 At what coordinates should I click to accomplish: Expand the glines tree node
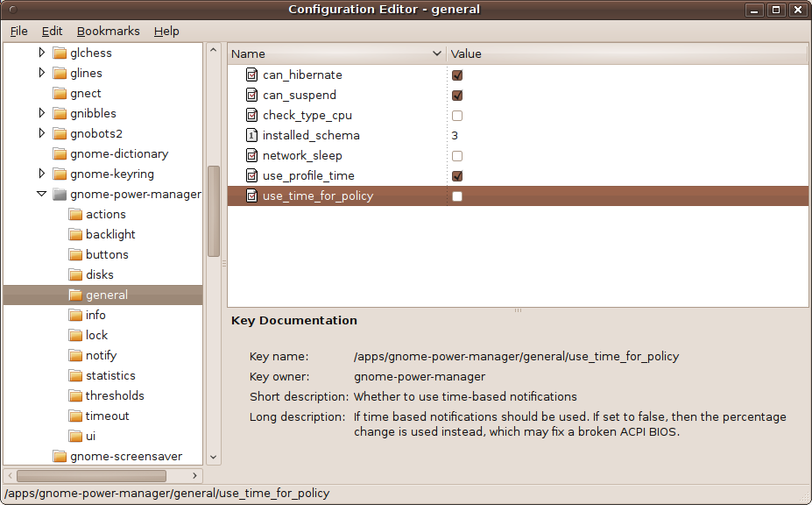tap(42, 73)
